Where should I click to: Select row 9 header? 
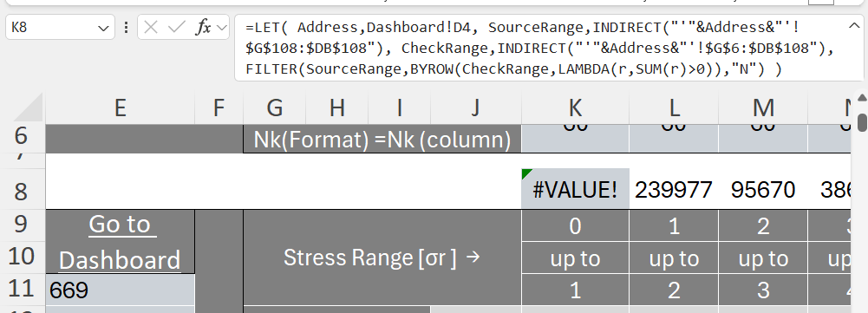tap(23, 225)
